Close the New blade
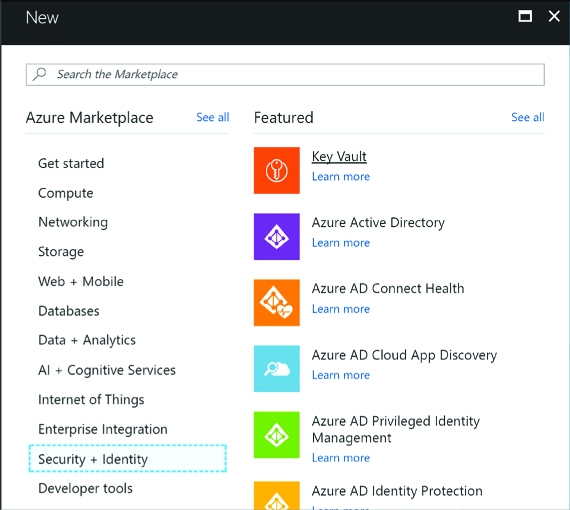This screenshot has height=510, width=570. pyautogui.click(x=554, y=16)
